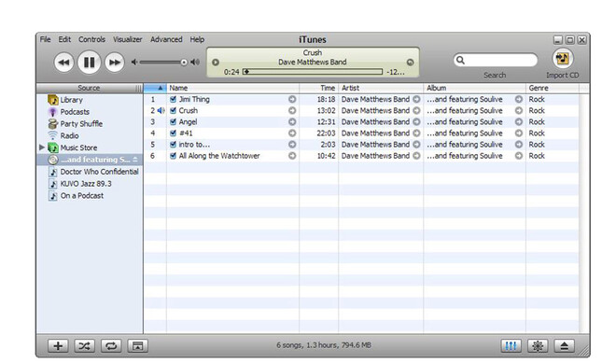616x364 pixels.
Task: Toggle repeat mode button
Action: [x=111, y=346]
